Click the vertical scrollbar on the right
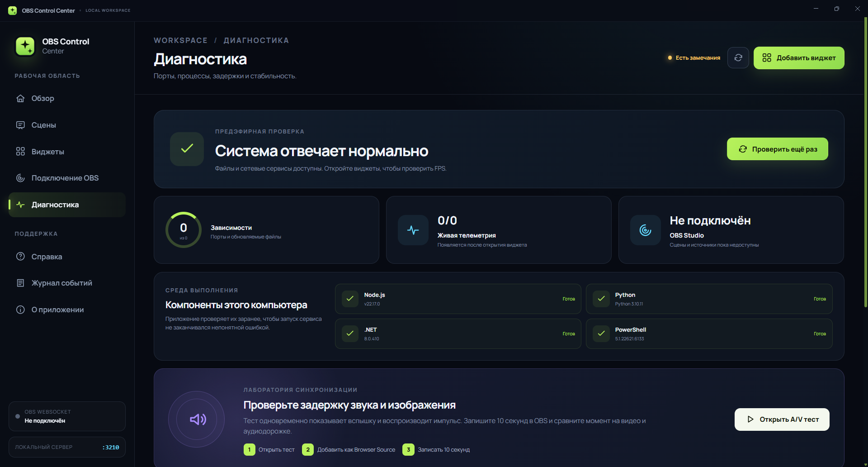Viewport: 868px width, 467px height. (x=865, y=163)
